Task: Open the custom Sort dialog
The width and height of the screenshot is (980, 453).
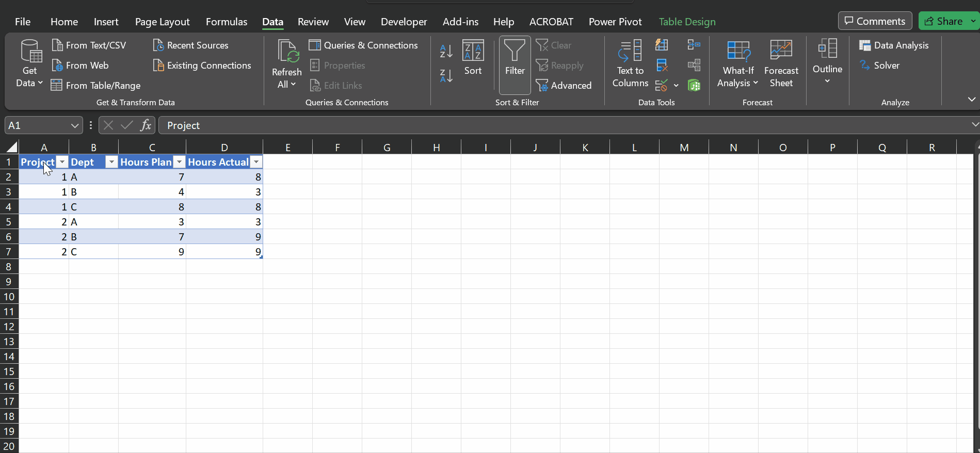Action: (x=473, y=58)
